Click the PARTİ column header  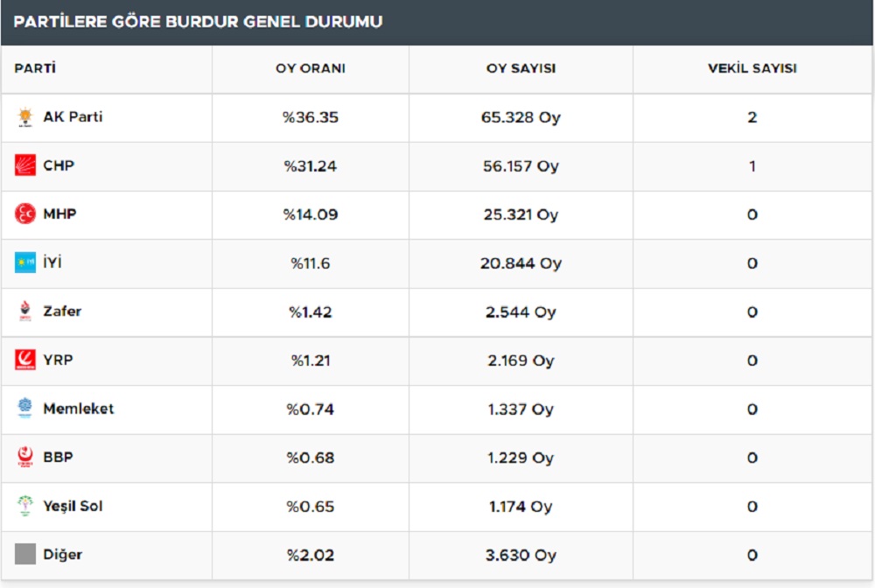[35, 68]
